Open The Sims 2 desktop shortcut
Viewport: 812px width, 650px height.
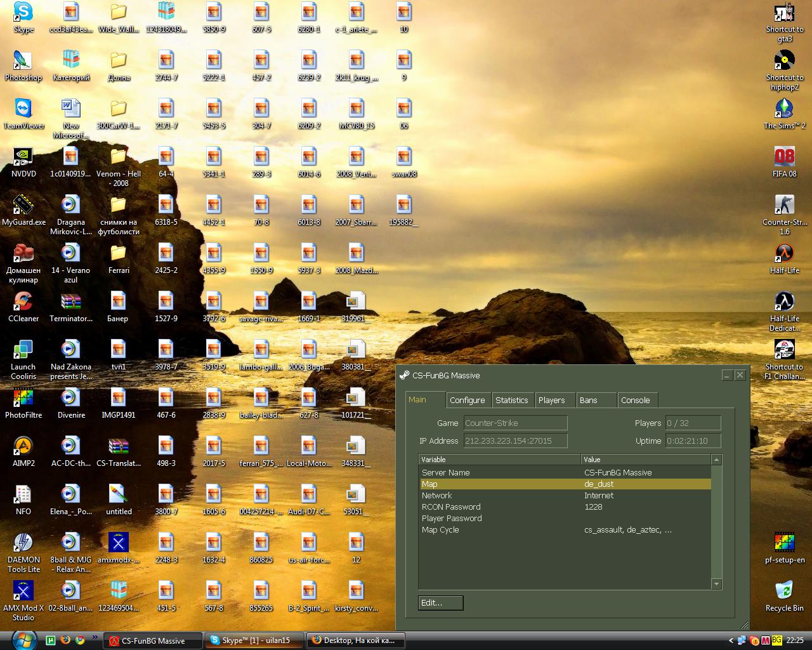pos(785,114)
